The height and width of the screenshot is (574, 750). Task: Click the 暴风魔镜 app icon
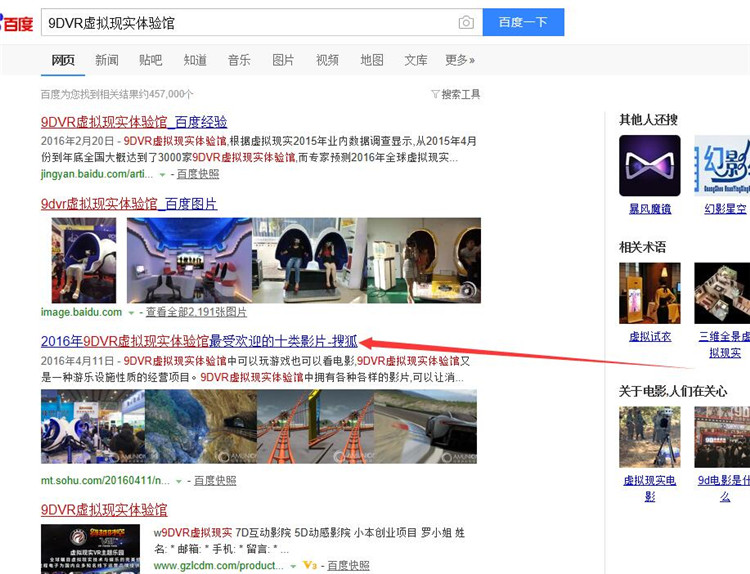click(650, 166)
